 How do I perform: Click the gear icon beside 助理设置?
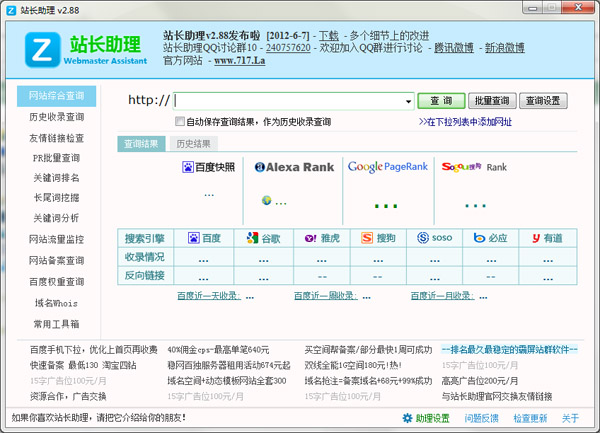point(408,418)
